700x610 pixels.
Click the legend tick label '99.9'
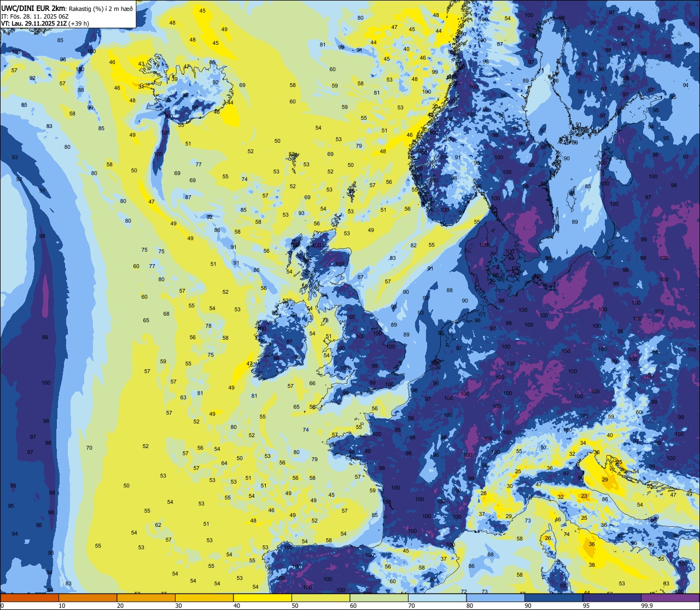click(x=647, y=606)
